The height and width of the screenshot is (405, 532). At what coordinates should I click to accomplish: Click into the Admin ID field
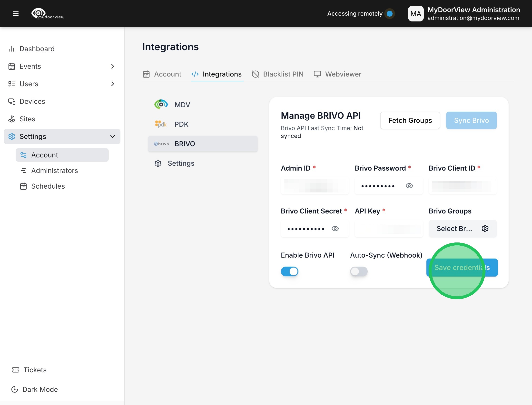[315, 186]
